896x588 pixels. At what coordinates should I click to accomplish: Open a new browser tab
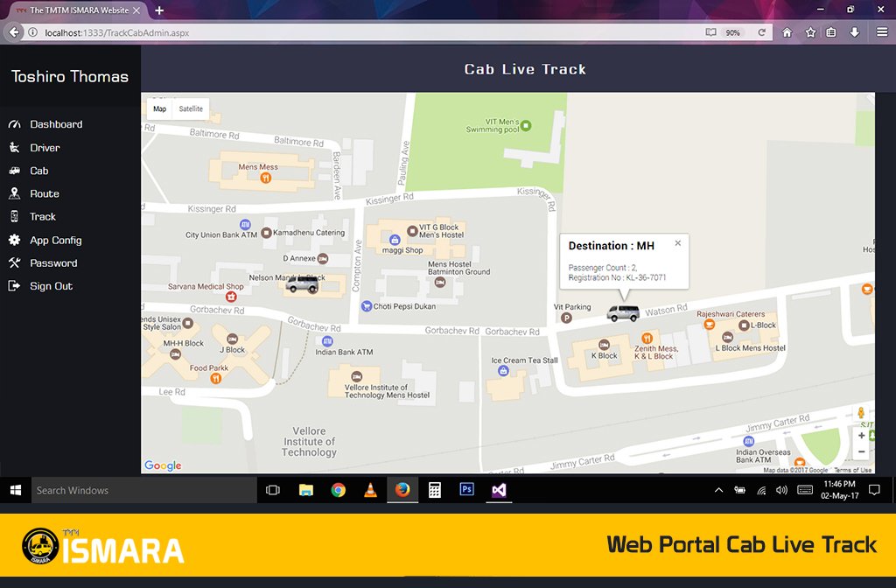(x=159, y=10)
